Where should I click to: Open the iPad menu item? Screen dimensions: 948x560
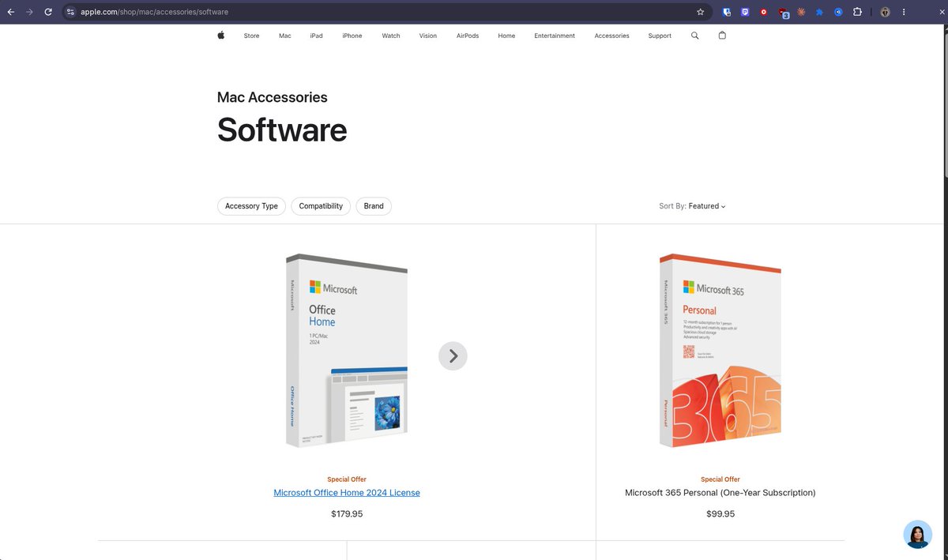click(x=316, y=36)
